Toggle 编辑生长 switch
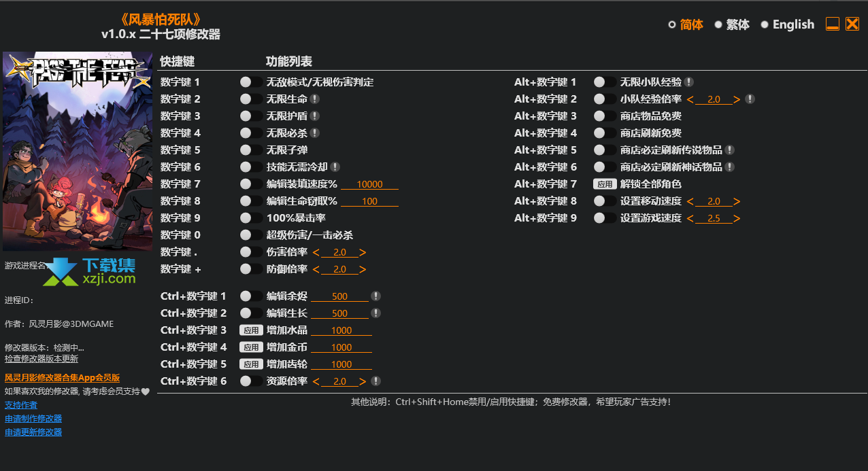The width and height of the screenshot is (868, 471). [251, 313]
